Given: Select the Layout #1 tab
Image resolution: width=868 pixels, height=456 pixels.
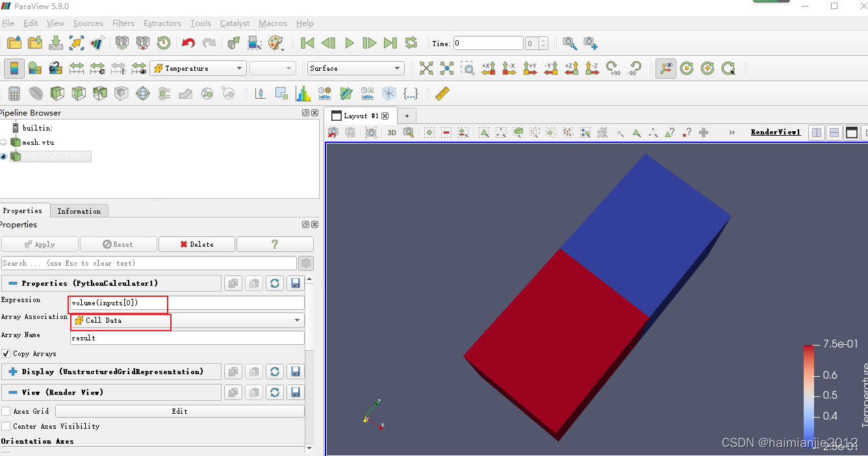Looking at the screenshot, I should pos(361,116).
